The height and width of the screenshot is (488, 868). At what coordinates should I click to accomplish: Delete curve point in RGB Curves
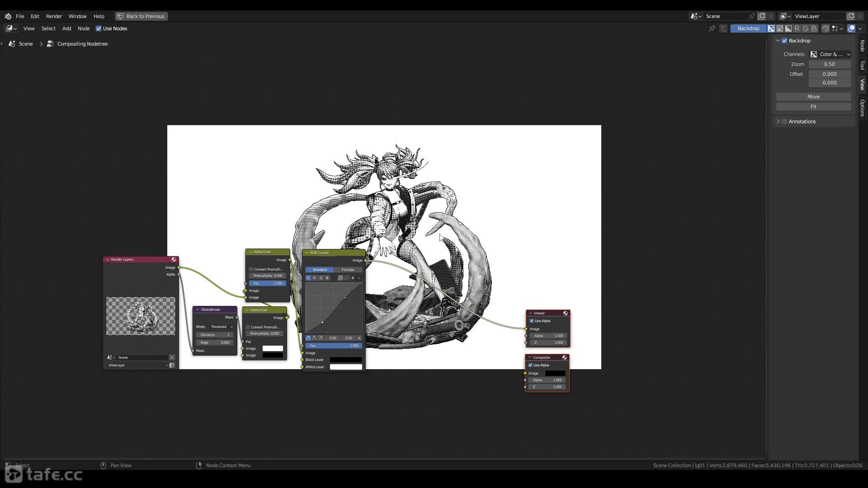[359, 338]
